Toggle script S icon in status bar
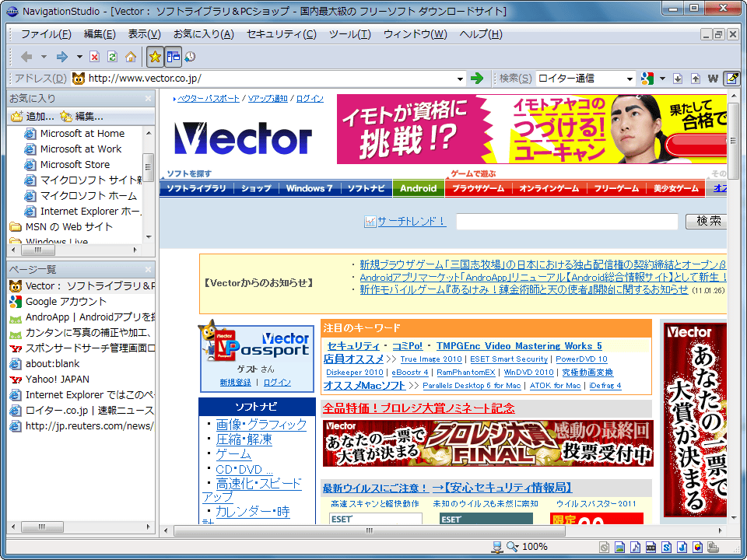This screenshot has width=747, height=560. pos(667,547)
